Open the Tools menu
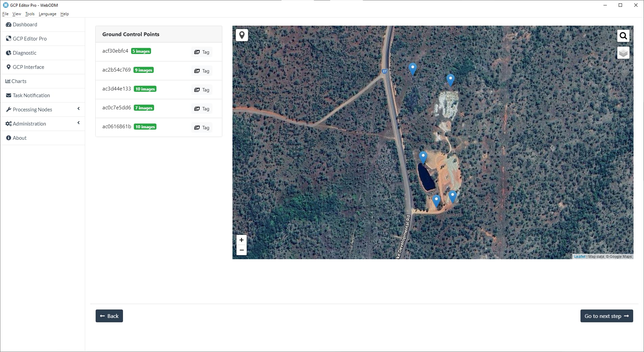Image resolution: width=644 pixels, height=352 pixels. click(x=30, y=14)
